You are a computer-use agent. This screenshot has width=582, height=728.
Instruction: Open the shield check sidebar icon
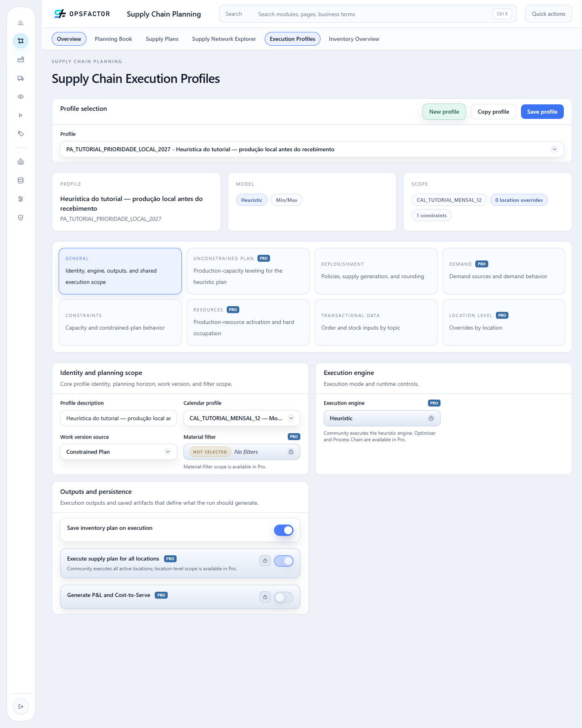(21, 218)
